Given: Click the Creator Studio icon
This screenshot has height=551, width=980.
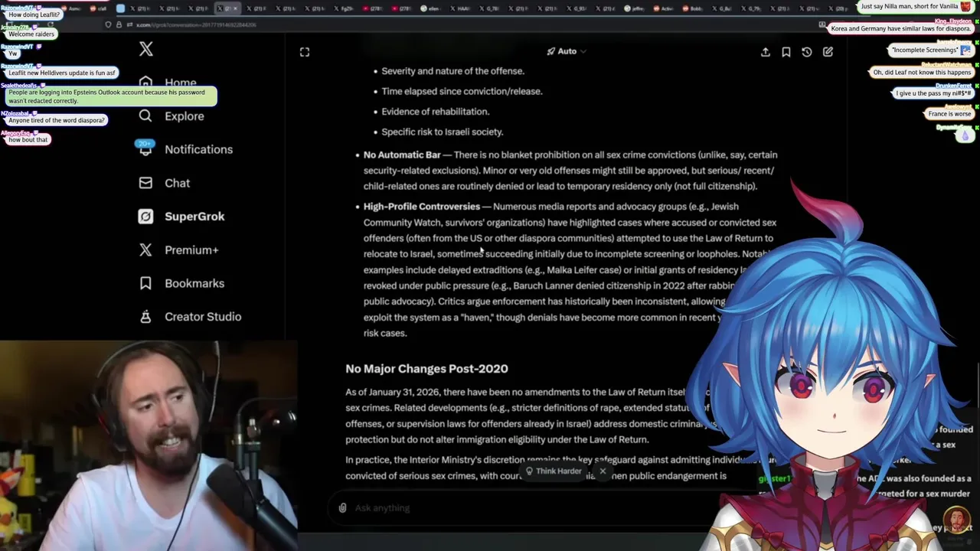Looking at the screenshot, I should tap(145, 316).
